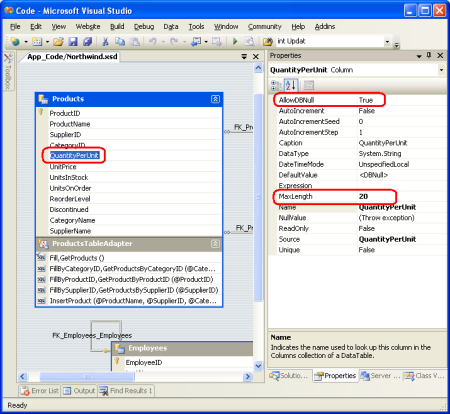The height and width of the screenshot is (414, 450).
Task: Open the QuantityPerUnit Column object dropdown
Action: click(x=441, y=70)
